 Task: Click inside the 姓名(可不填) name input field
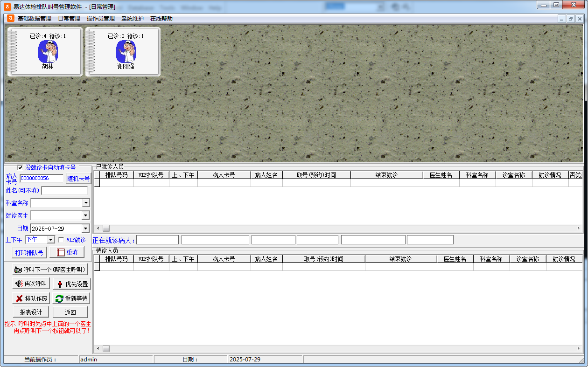tap(64, 190)
